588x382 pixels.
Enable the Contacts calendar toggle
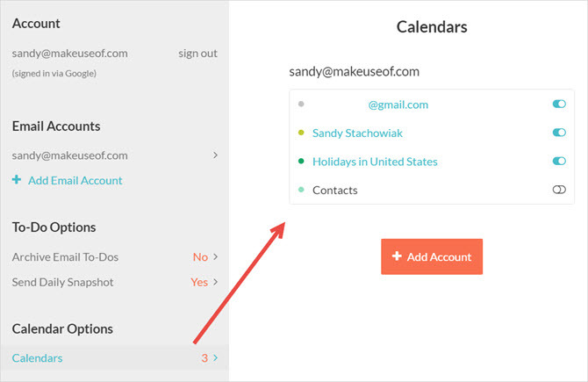click(x=559, y=190)
